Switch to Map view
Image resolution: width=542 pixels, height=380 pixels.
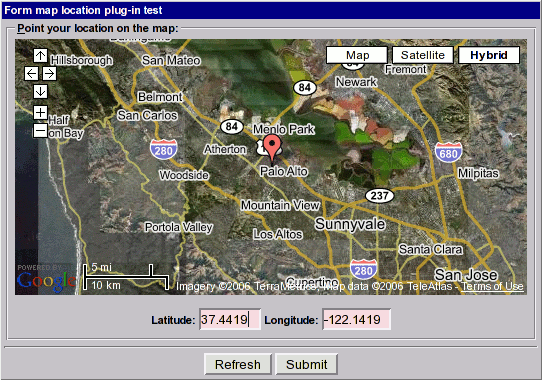[x=357, y=55]
